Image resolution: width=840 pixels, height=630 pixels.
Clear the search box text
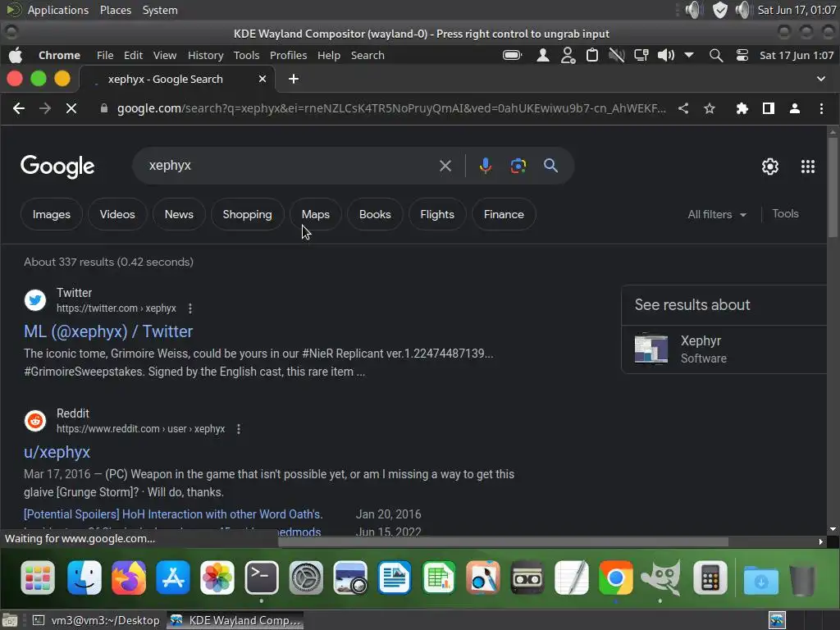point(445,166)
